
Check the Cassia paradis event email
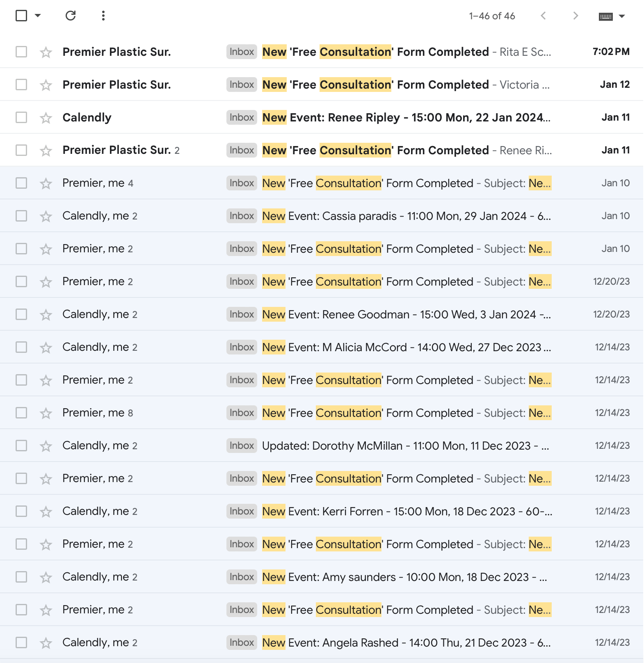click(x=21, y=216)
